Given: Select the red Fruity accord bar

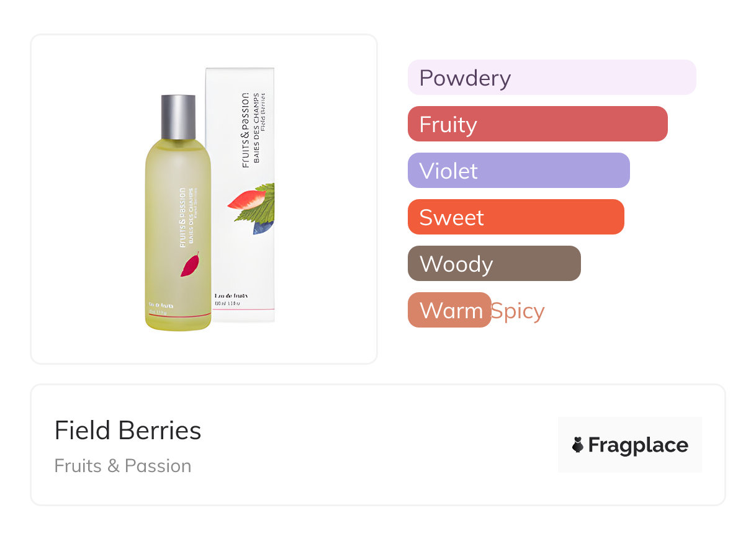Looking at the screenshot, I should 537,124.
